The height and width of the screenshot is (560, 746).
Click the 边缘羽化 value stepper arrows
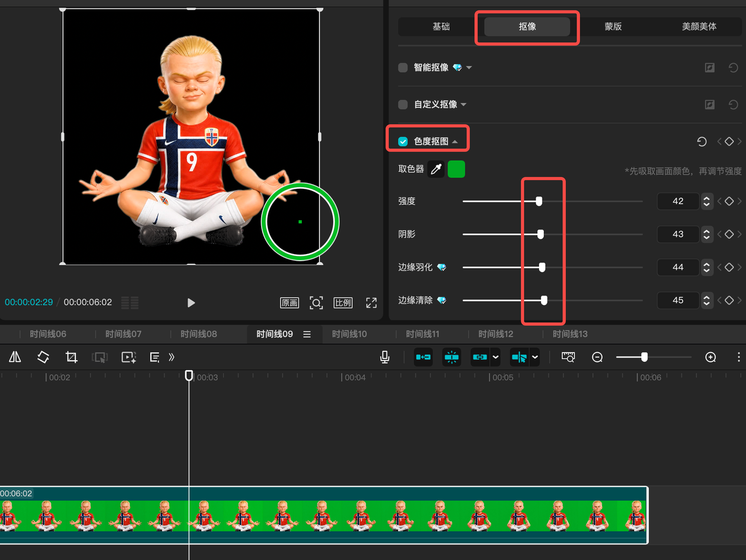707,267
